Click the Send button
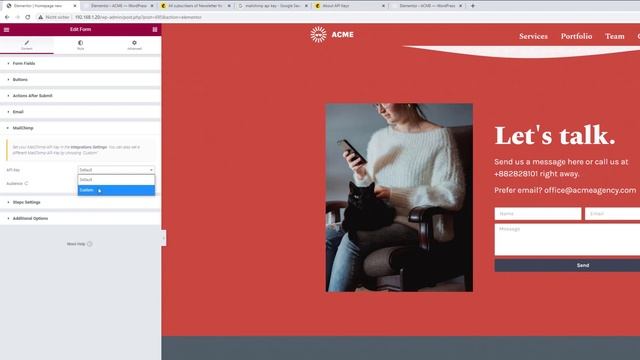The height and width of the screenshot is (360, 640). pyautogui.click(x=567, y=265)
